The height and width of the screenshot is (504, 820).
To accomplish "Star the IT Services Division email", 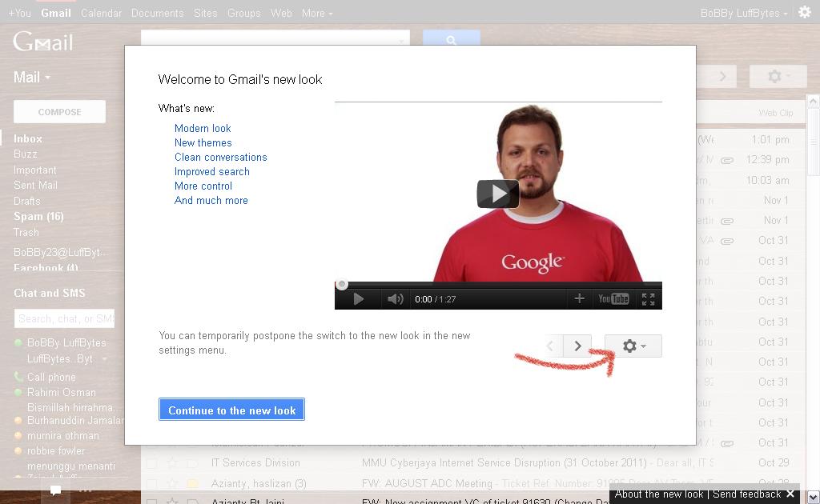I will pyautogui.click(x=172, y=462).
